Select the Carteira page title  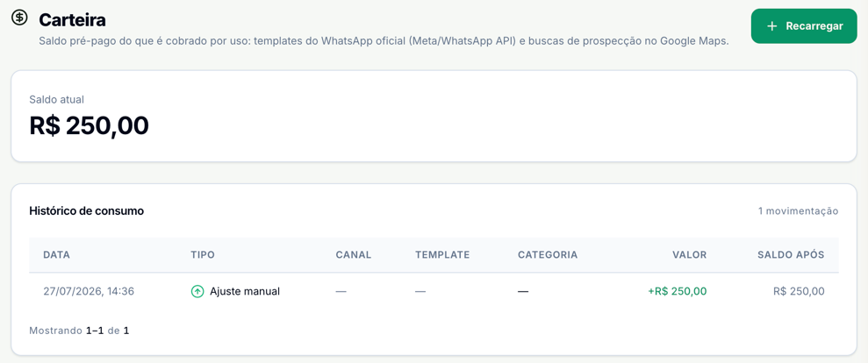(x=72, y=20)
